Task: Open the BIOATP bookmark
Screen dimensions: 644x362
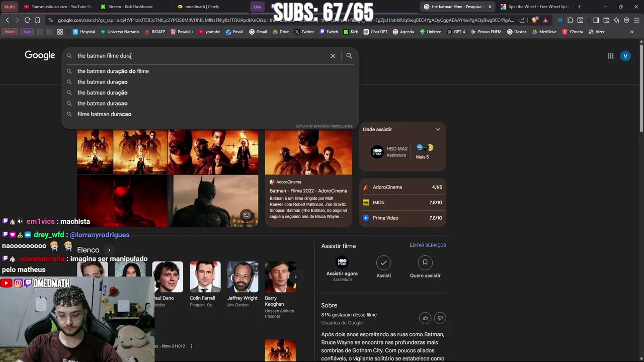Action: 155,32
